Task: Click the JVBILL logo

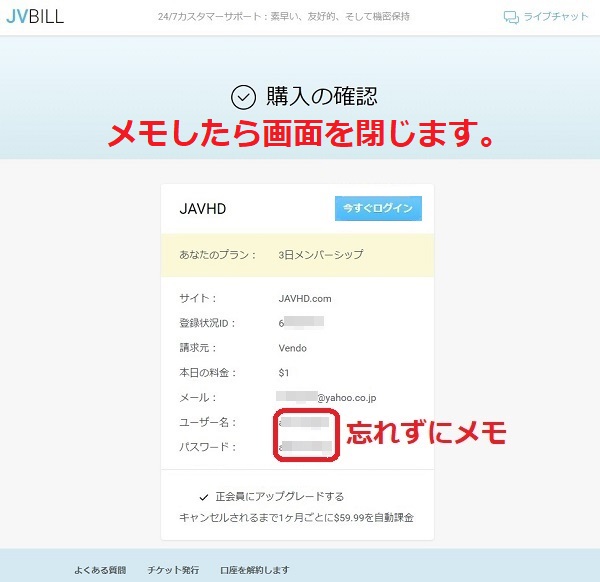Action: 35,16
